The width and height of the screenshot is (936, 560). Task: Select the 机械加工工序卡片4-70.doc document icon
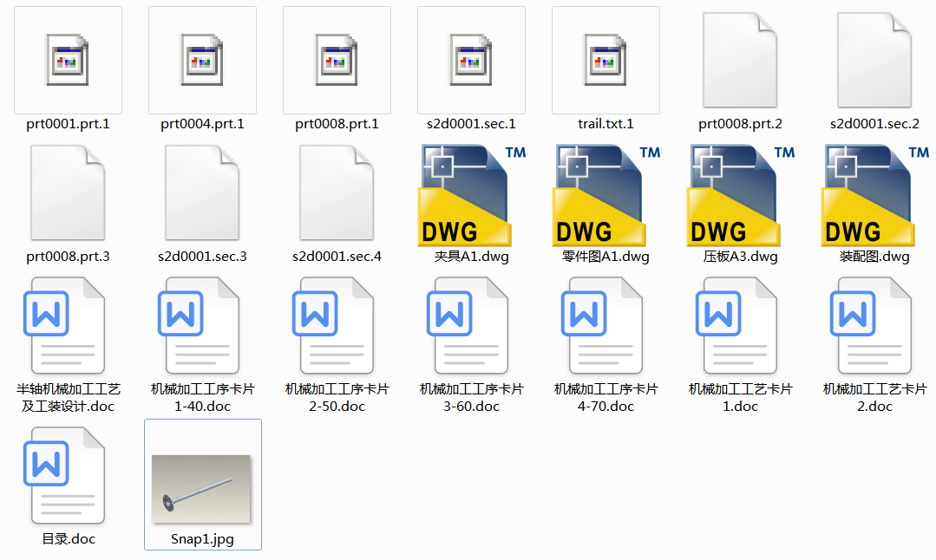pos(602,326)
